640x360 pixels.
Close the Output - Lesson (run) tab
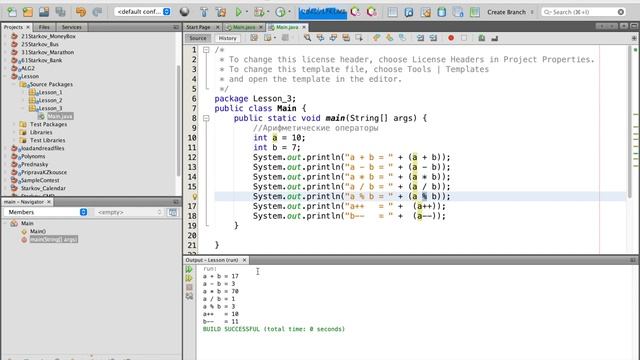tap(244, 260)
